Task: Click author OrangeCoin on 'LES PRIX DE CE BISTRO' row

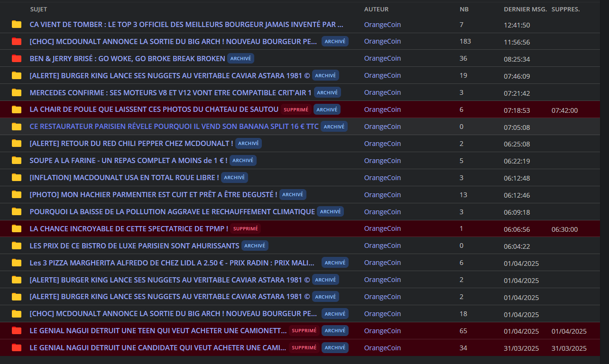Action: pos(382,246)
